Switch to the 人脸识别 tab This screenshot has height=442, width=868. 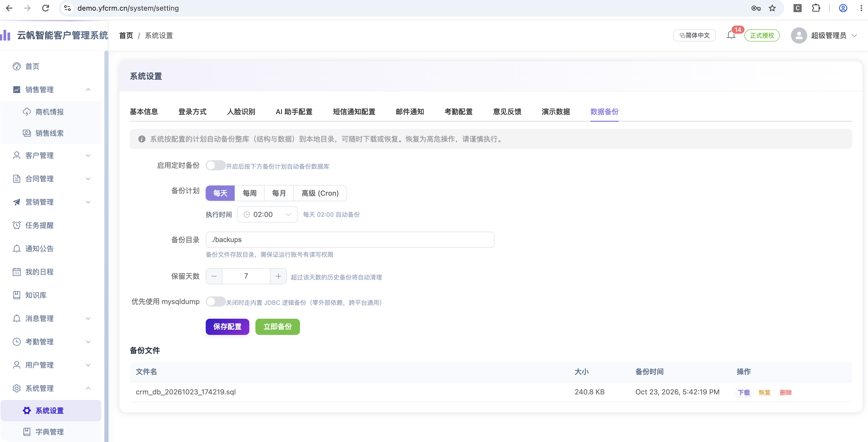(x=241, y=112)
